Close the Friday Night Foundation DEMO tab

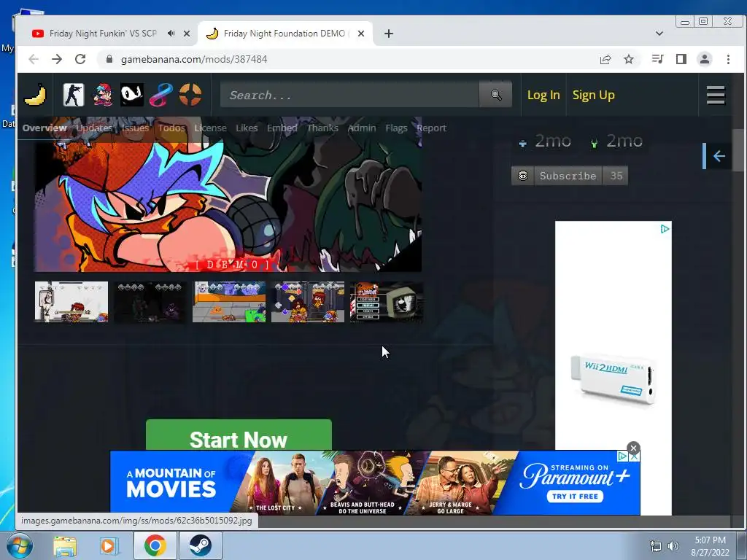pyautogui.click(x=361, y=34)
